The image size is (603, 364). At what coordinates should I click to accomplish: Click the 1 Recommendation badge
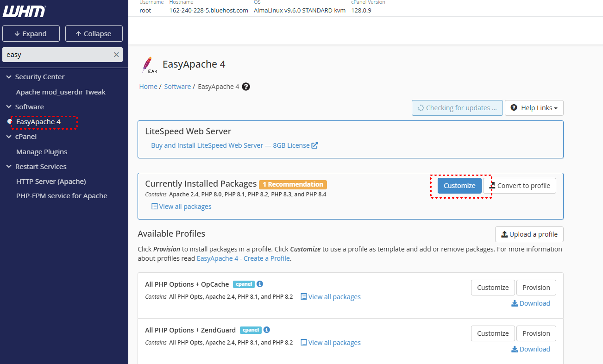pyautogui.click(x=293, y=184)
